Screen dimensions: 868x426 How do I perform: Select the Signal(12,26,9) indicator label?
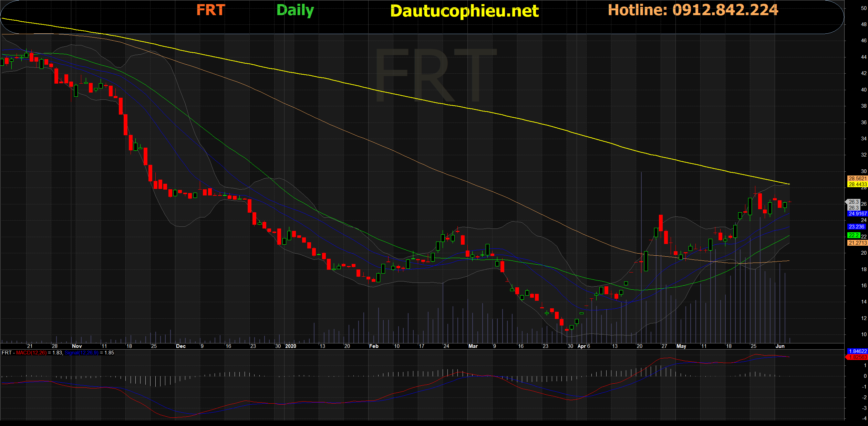coord(82,353)
